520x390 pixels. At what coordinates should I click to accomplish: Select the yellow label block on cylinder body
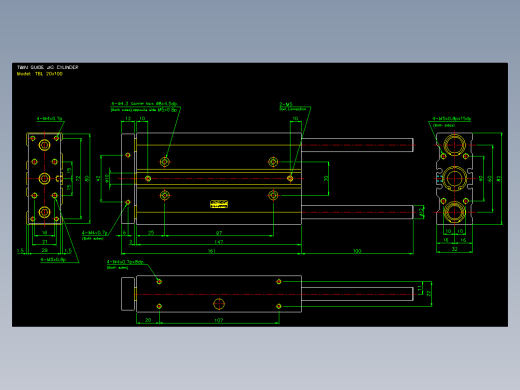click(219, 204)
